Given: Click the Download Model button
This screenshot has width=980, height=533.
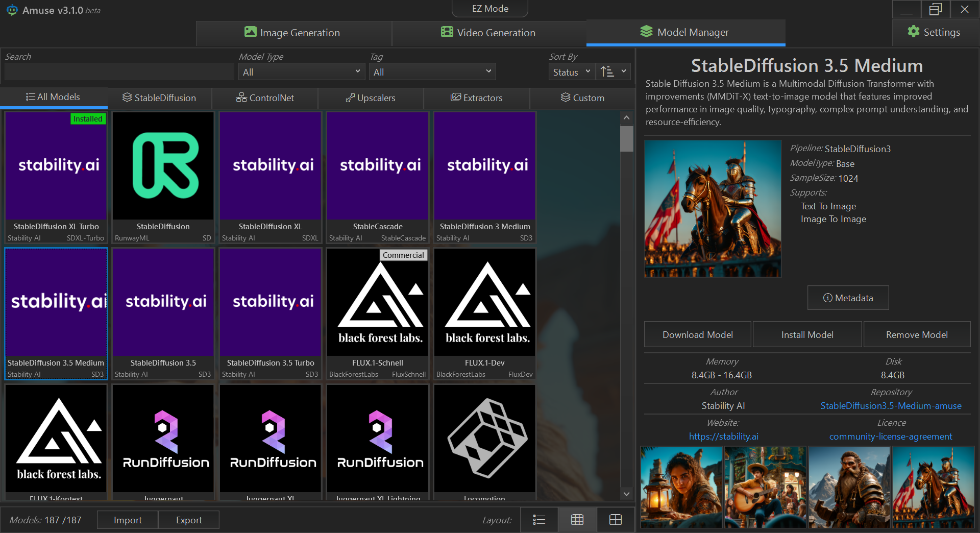Looking at the screenshot, I should point(698,334).
